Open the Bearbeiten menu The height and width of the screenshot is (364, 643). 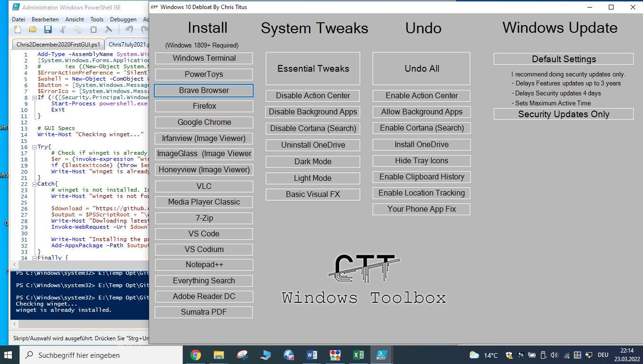(x=45, y=19)
